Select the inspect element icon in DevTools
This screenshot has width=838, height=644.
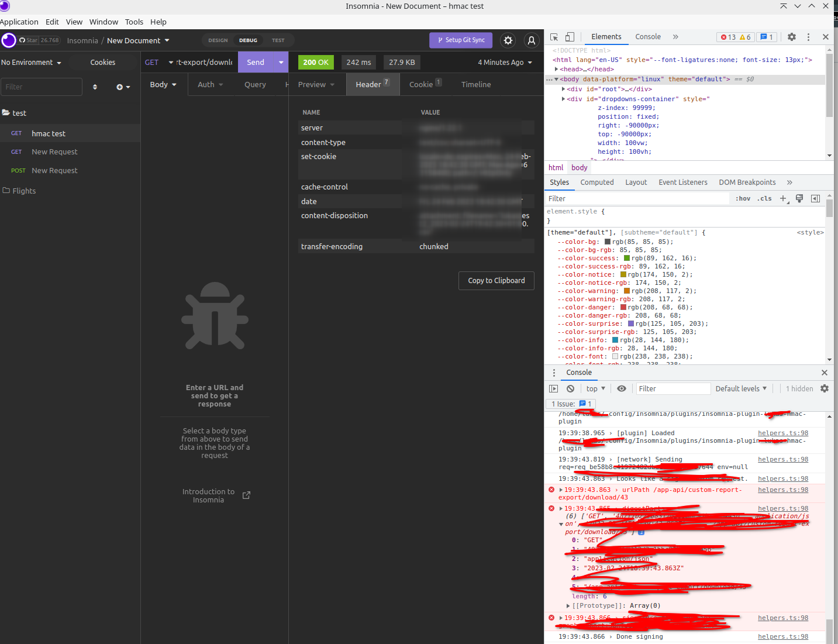tap(553, 36)
